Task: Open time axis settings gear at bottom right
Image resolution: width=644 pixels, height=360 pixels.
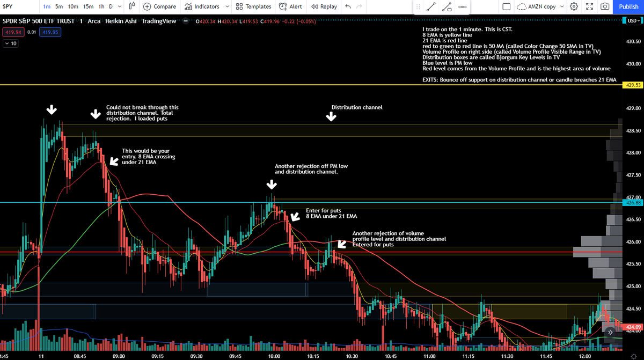Action: click(634, 355)
